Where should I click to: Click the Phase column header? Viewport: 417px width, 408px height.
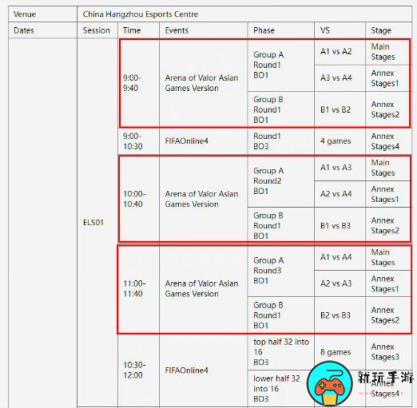point(281,30)
